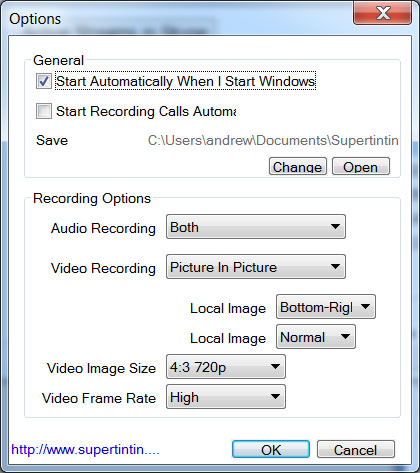The image size is (420, 473).
Task: Click the Options title bar text
Action: (35, 19)
